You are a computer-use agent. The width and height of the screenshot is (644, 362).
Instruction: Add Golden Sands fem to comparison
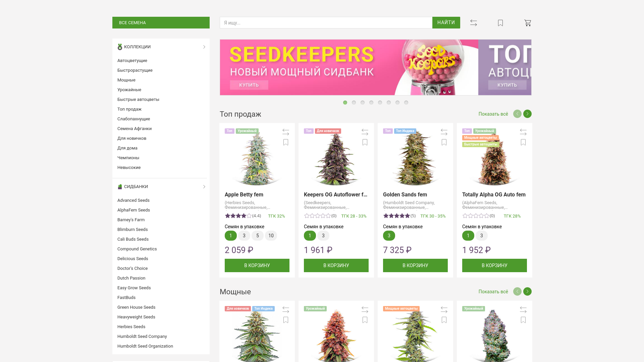click(444, 132)
